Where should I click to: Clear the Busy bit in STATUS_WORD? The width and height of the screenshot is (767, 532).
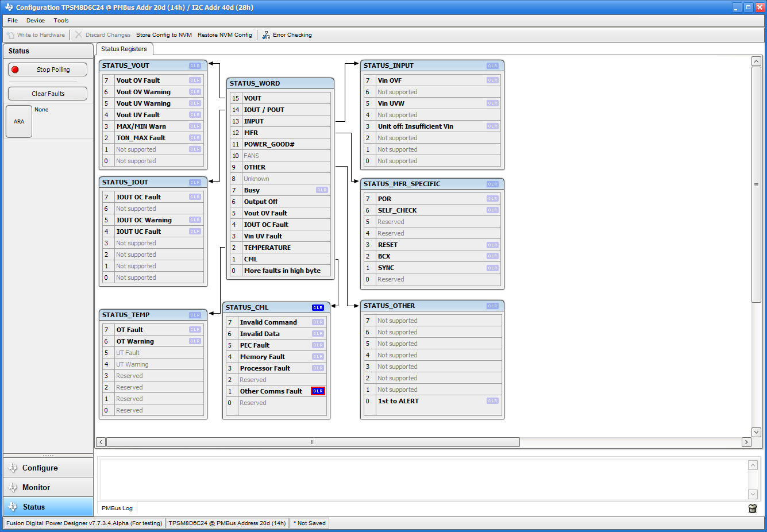[322, 190]
